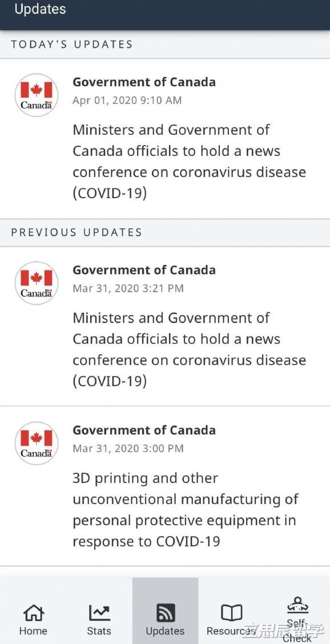
Task: Switch to the Self-Check tab label
Action: pyautogui.click(x=297, y=631)
